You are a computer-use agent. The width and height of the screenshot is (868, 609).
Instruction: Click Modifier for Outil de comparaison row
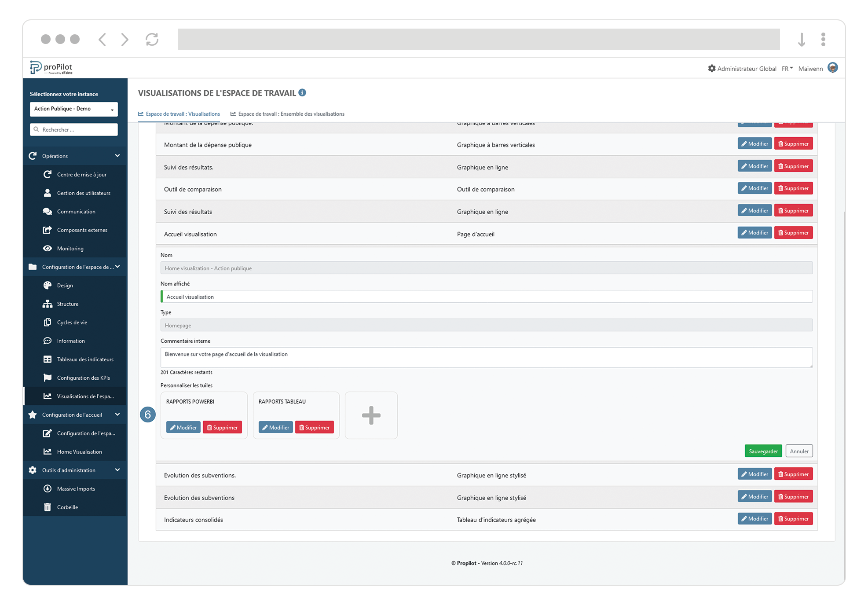coord(754,188)
